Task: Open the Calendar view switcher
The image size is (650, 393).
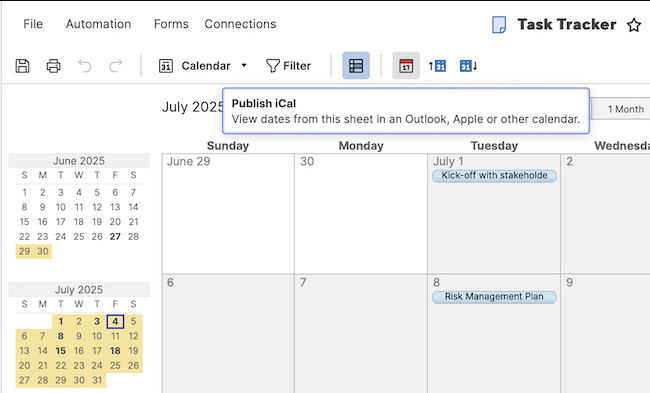Action: click(203, 66)
